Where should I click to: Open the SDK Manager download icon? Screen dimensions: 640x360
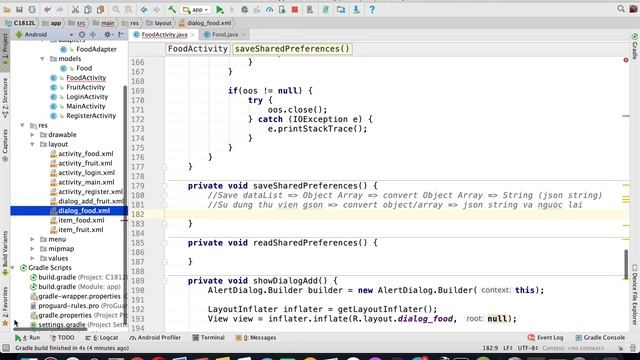tap(356, 9)
